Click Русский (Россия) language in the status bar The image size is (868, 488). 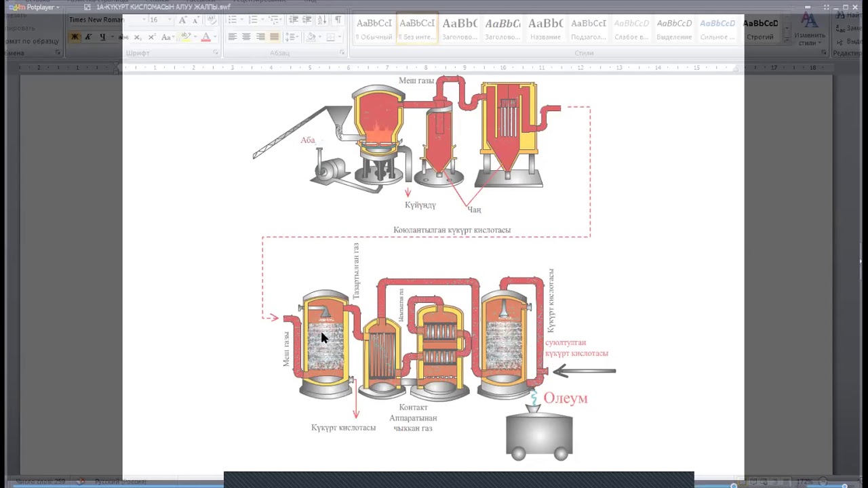120,481
